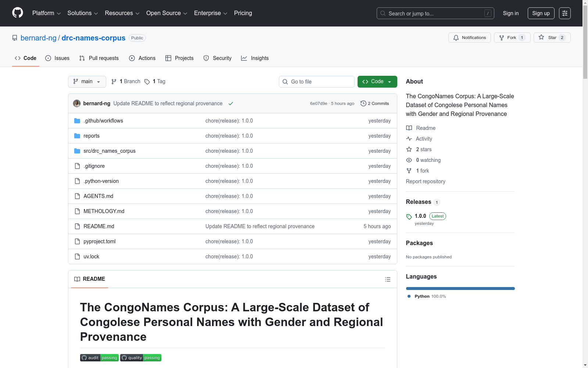Viewport: 588px width, 368px height.
Task: Open the pyproject.toml file
Action: coord(100,241)
